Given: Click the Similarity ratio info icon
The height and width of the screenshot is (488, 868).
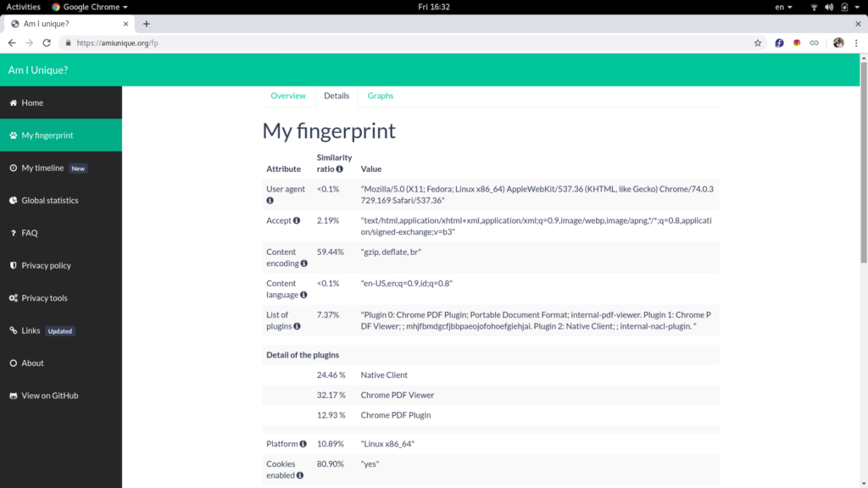Looking at the screenshot, I should click(x=340, y=169).
